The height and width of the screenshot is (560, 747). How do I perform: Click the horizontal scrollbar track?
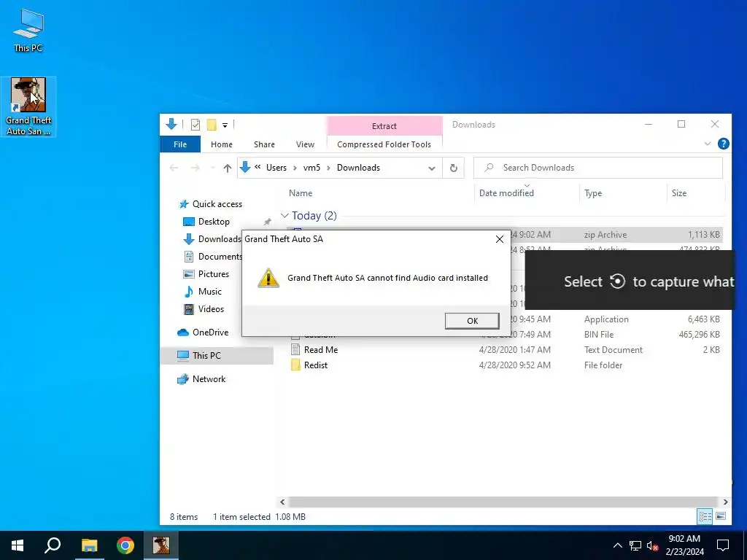[503, 502]
